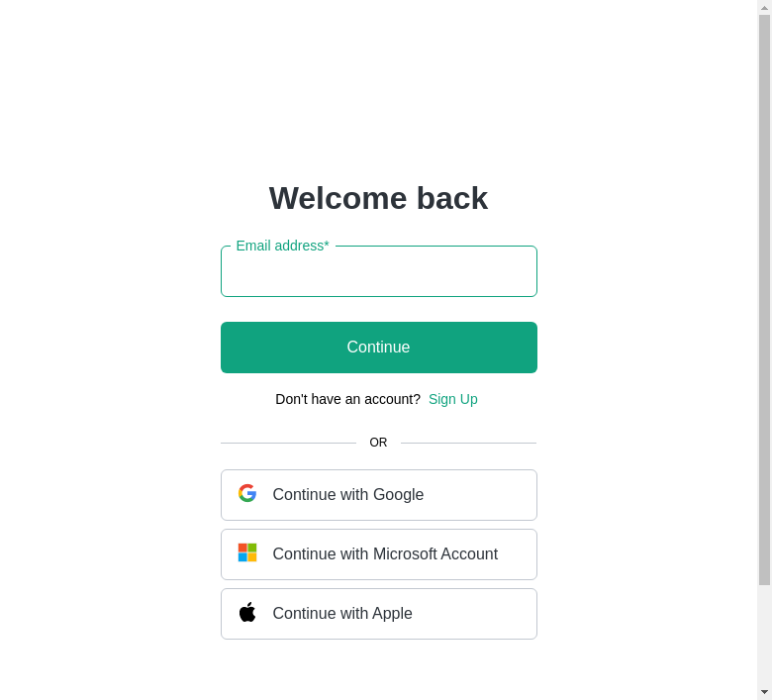The height and width of the screenshot is (700, 772).
Task: Click the divider line left of OR
Action: click(289, 443)
